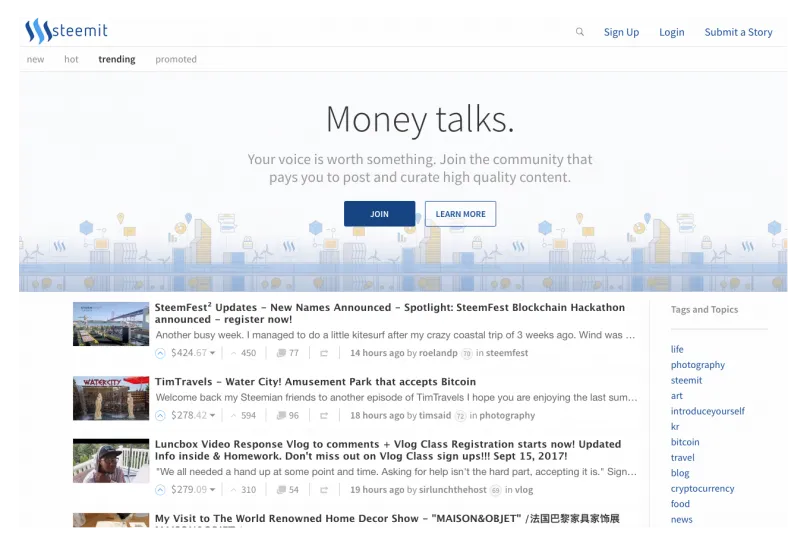Select the food tag
This screenshot has height=544, width=810.
[x=680, y=504]
